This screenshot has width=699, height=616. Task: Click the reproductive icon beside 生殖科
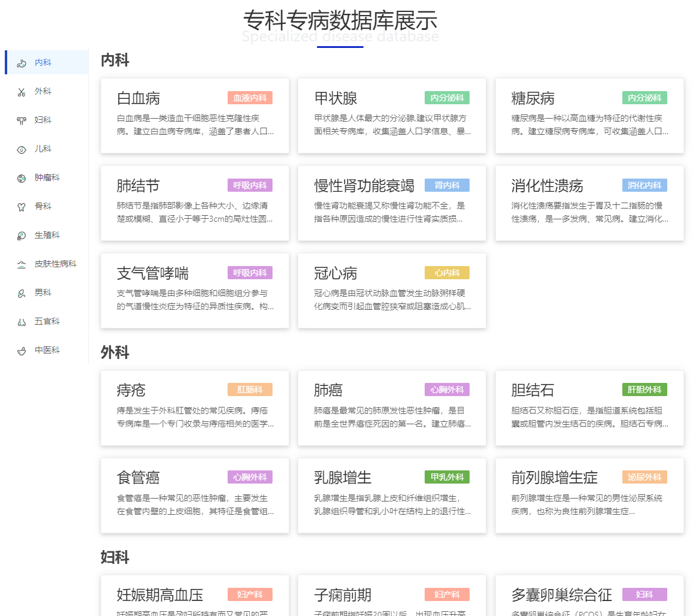22,235
